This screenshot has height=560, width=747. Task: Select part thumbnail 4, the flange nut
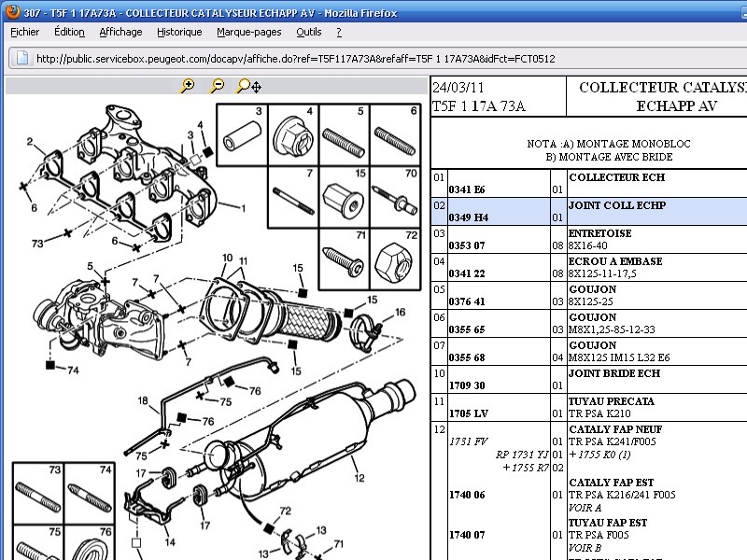point(293,135)
